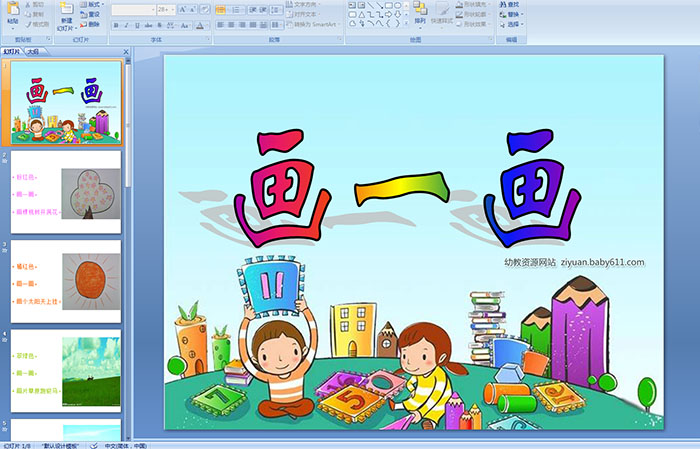Toggle Align Text Right

point(242,25)
